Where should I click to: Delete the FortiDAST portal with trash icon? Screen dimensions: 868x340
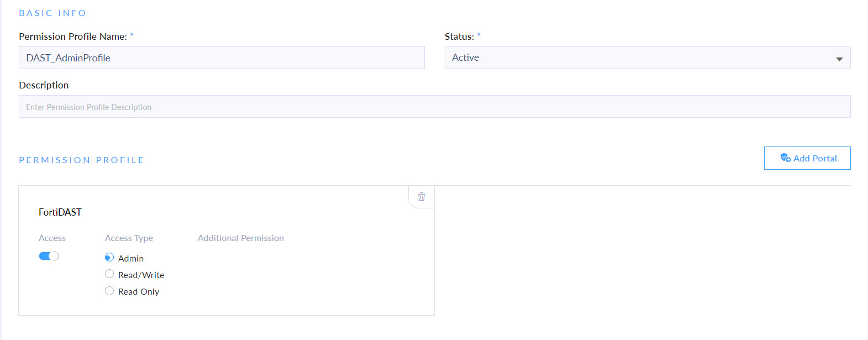[x=422, y=197]
